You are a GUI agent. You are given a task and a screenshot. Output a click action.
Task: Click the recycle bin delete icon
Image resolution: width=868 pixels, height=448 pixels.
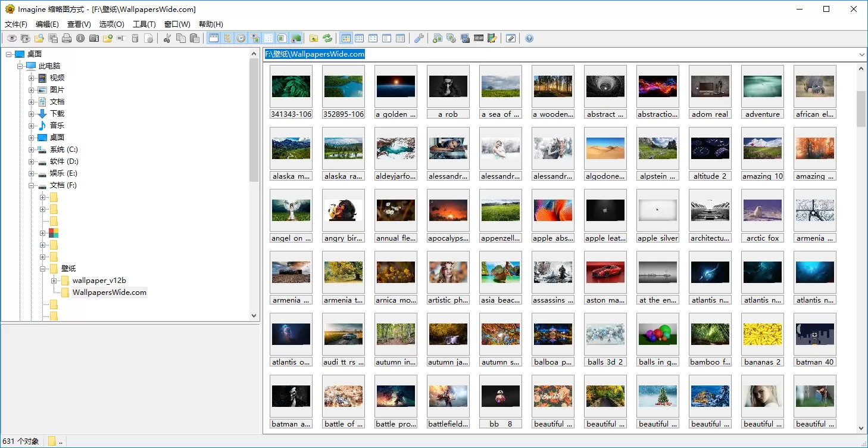tap(135, 39)
